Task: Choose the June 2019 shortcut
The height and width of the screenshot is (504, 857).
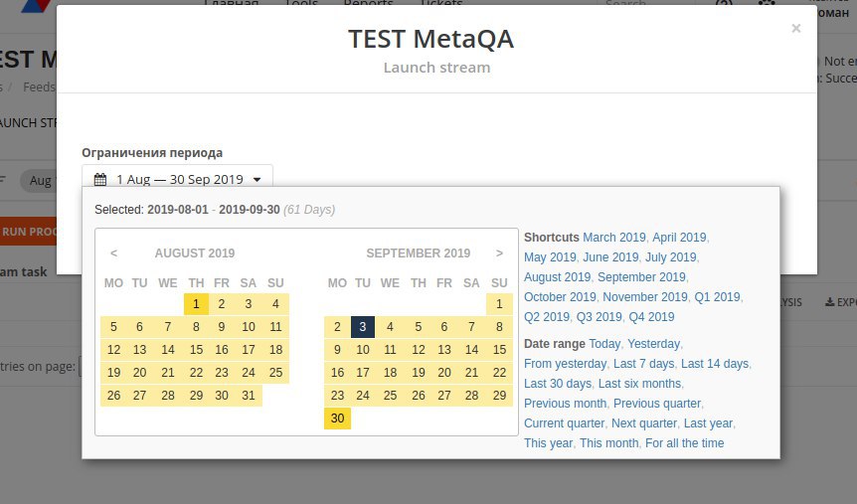Action: tap(610, 256)
